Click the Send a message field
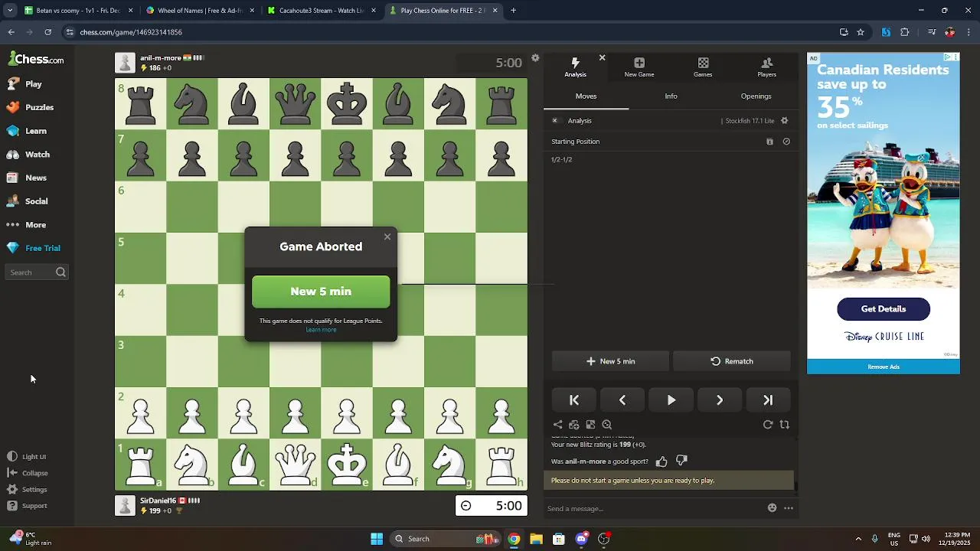980x551 pixels. coord(655,508)
